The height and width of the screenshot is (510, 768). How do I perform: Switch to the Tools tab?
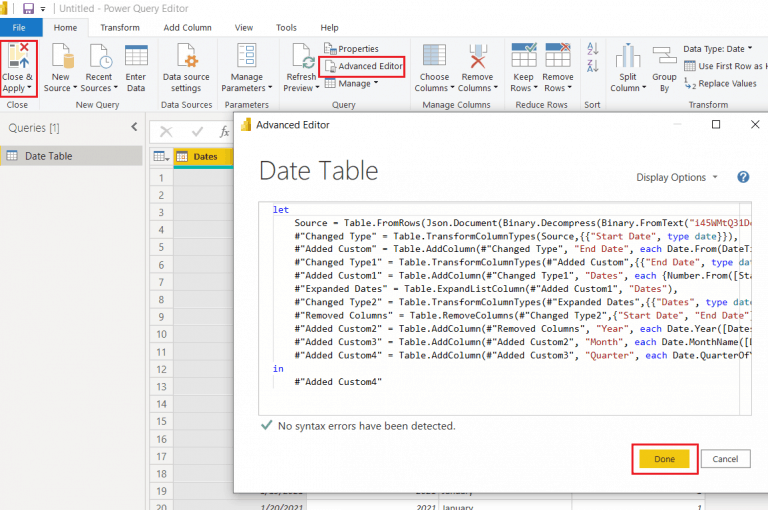[286, 27]
